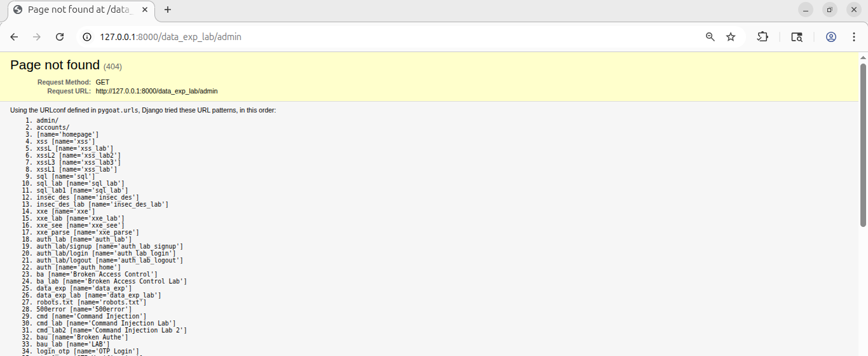Click the 'Page not found' heading
The height and width of the screenshot is (356, 868).
[55, 65]
